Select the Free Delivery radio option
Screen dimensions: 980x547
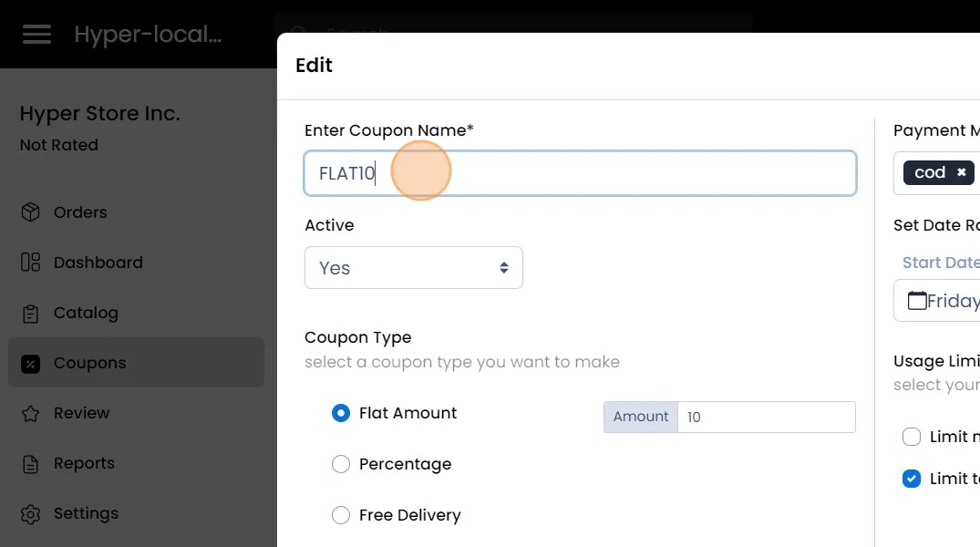point(341,515)
